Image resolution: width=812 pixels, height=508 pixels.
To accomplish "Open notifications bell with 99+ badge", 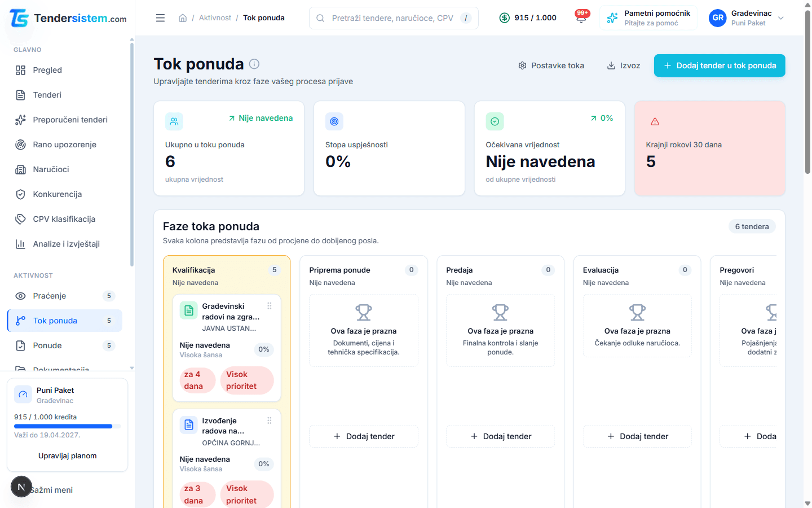I will [581, 17].
